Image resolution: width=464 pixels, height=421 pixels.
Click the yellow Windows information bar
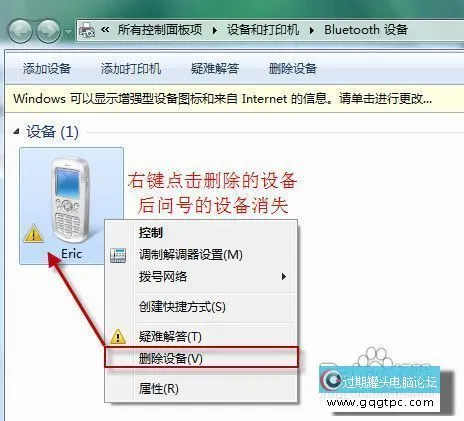[234, 99]
